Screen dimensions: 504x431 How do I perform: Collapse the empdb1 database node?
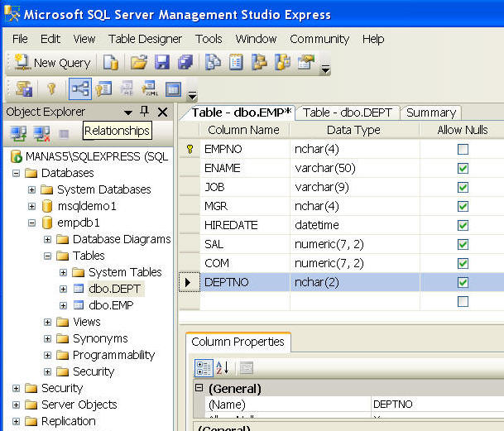[31, 223]
